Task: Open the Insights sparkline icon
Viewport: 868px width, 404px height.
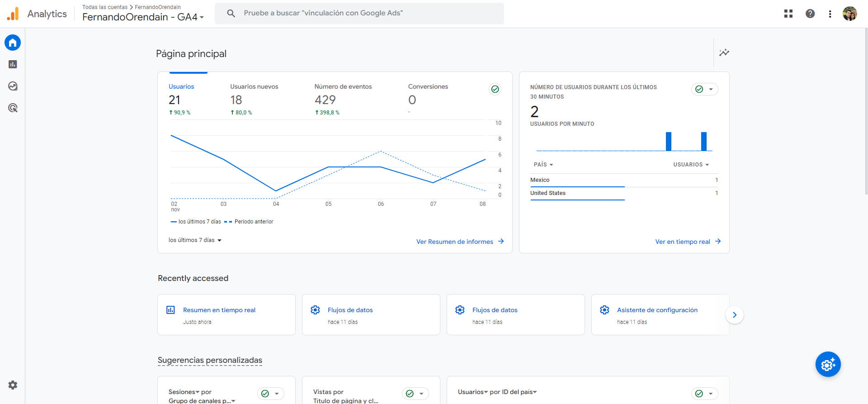Action: pyautogui.click(x=724, y=52)
